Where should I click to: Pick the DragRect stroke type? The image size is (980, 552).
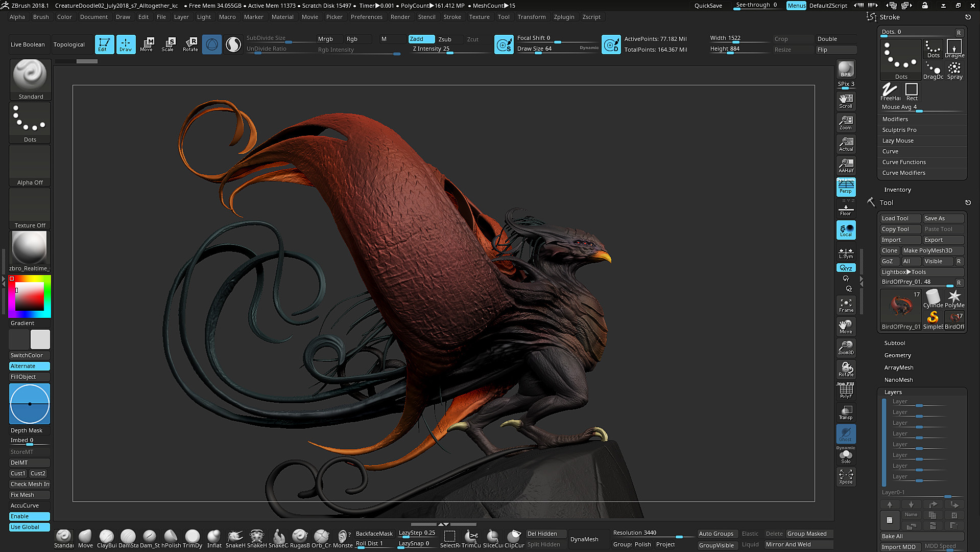[954, 49]
